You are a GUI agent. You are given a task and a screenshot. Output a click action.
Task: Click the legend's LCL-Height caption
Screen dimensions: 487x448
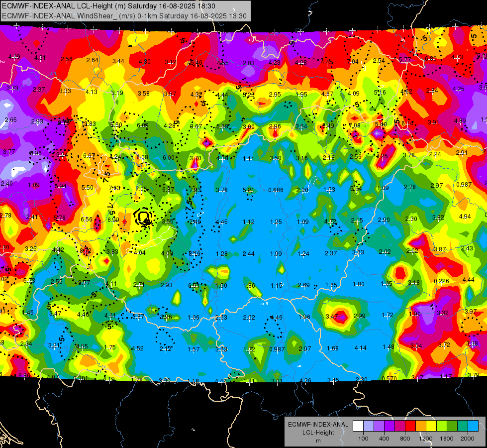318,433
